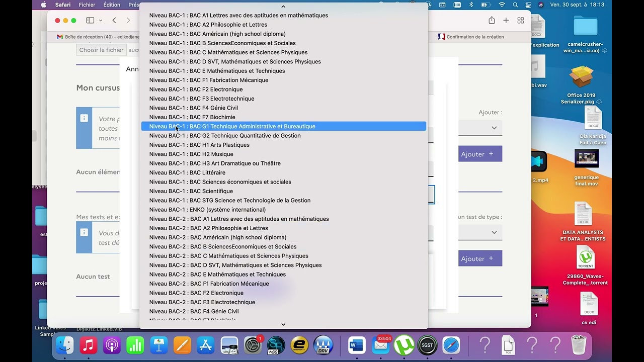Select the cv edi document on desktop
This screenshot has height=362, width=644.
pyautogui.click(x=589, y=309)
